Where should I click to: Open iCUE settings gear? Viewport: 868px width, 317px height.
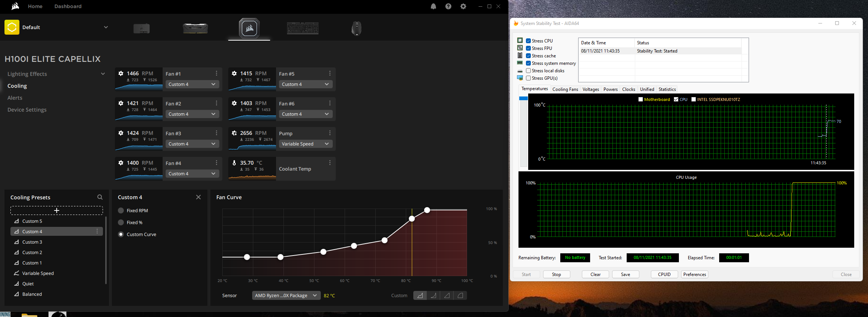pos(463,6)
